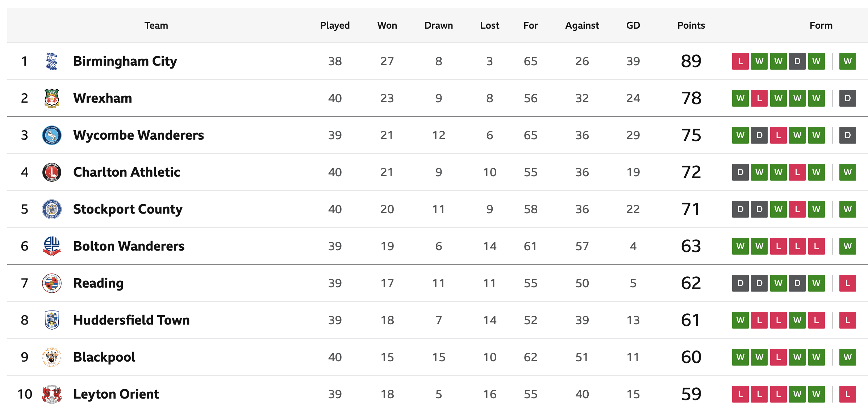
Task: Open the Wycombe Wanderers team link
Action: pos(138,135)
